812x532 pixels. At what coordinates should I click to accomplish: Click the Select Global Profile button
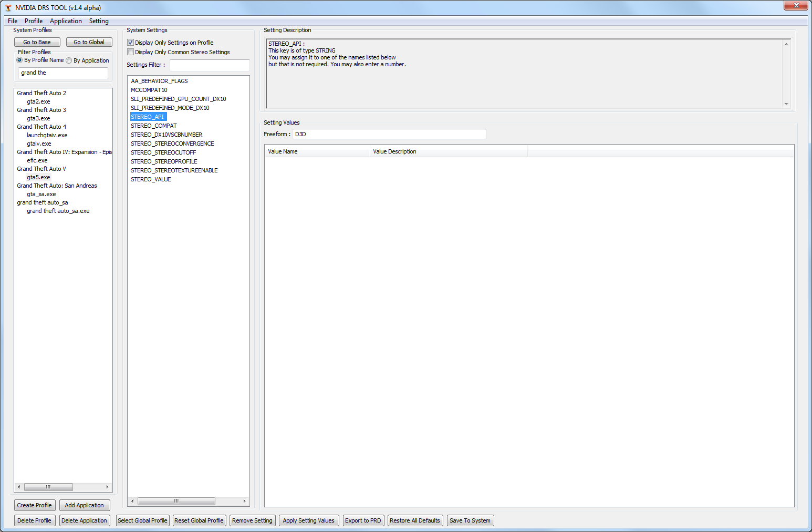coord(143,520)
